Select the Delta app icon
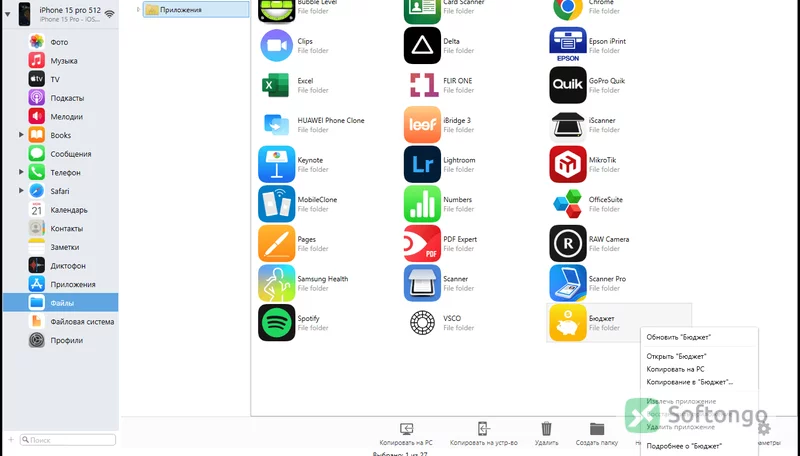800x456 pixels. pos(422,45)
